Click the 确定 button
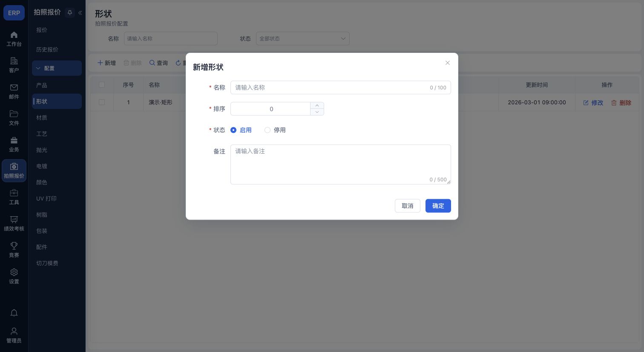 (438, 206)
